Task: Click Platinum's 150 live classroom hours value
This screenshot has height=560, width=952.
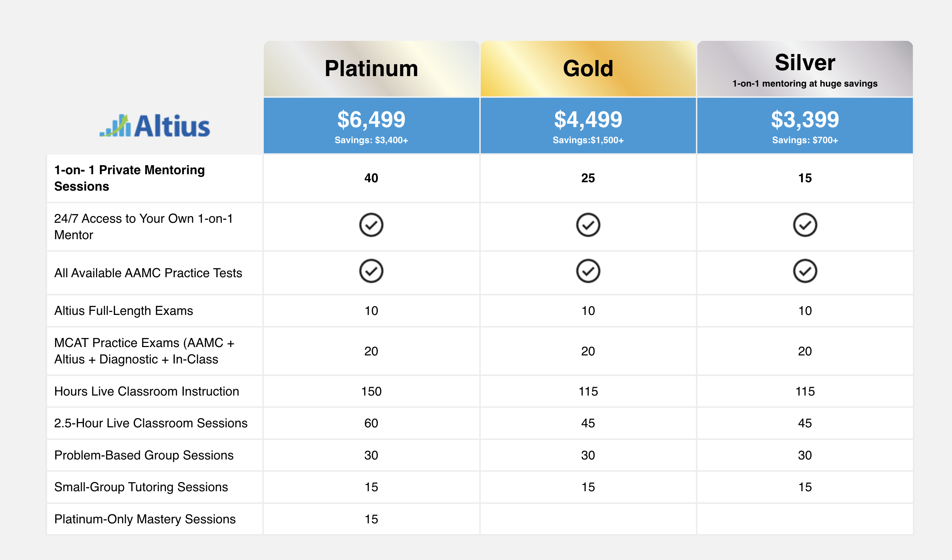Action: [371, 391]
